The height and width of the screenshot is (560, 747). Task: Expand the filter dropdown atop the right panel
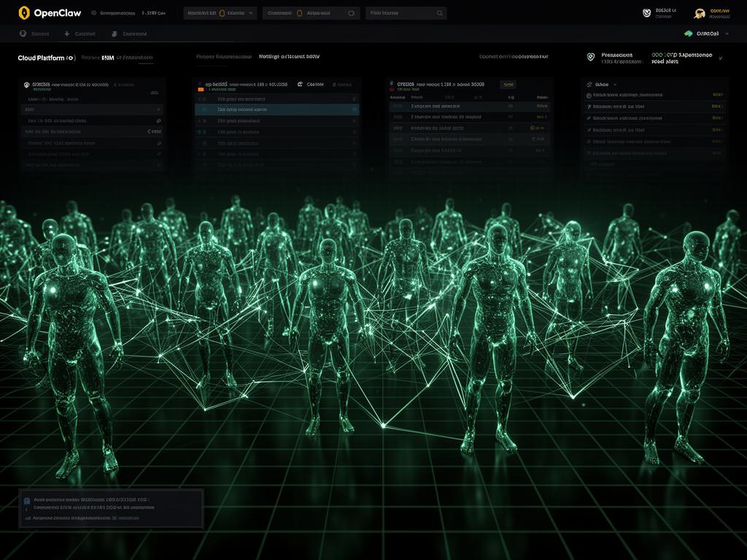[616, 85]
